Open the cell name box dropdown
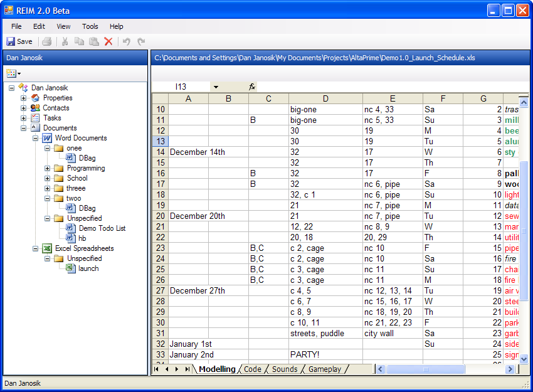 pos(216,87)
